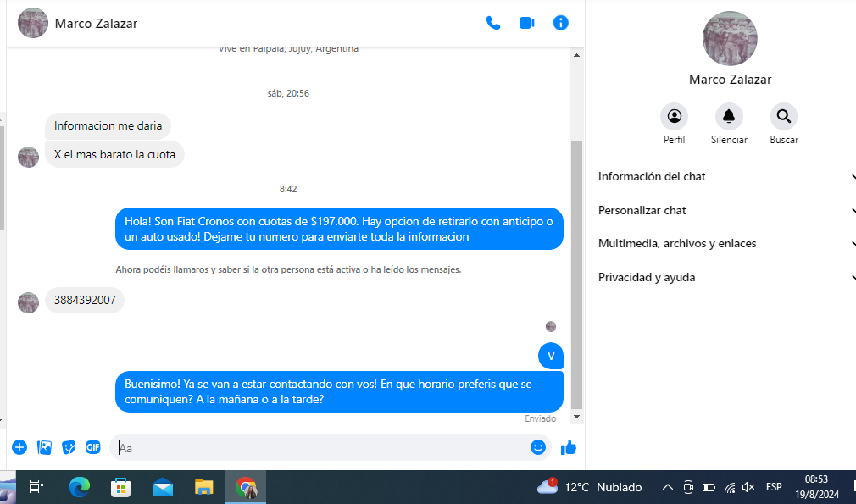Click the Meet Now camera tray icon
Image resolution: width=856 pixels, height=504 pixels.
tap(688, 487)
